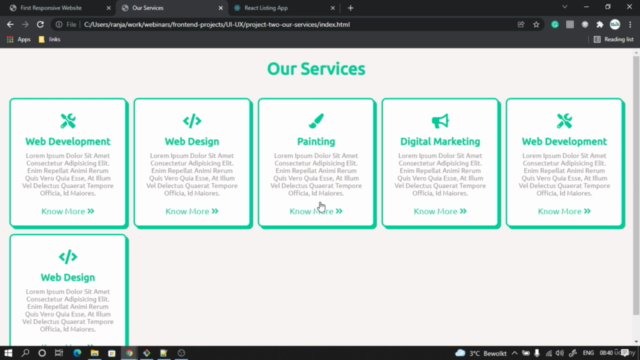Click the megaphone icon on Digital Marketing card
The image size is (640, 360).
pyautogui.click(x=440, y=121)
